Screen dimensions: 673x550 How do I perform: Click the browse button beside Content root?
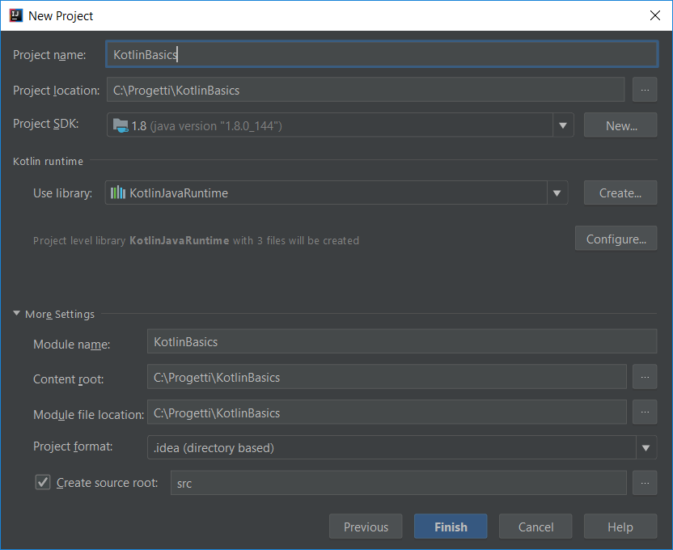644,377
